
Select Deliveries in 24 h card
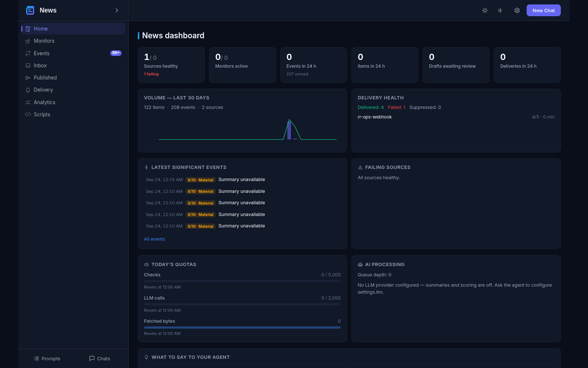(x=527, y=65)
